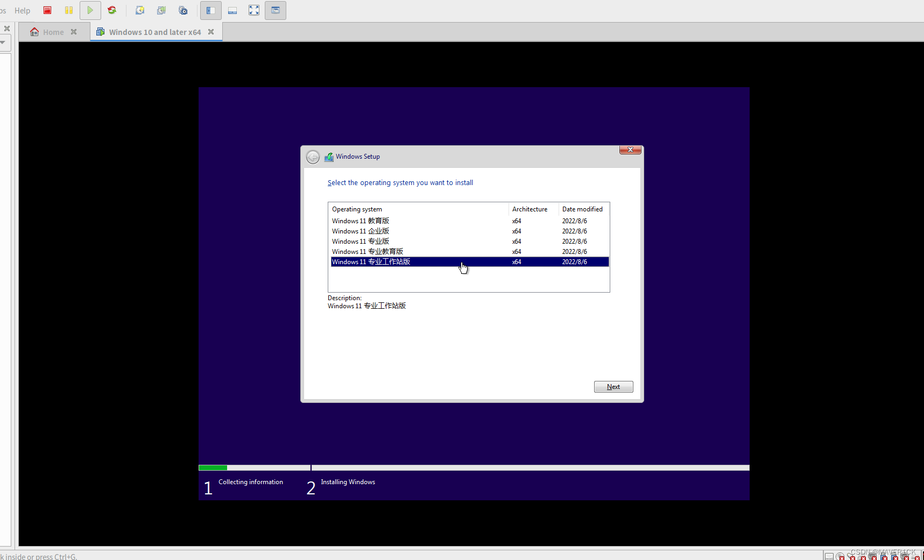Open the Help menu
This screenshot has height=560, width=924.
pyautogui.click(x=22, y=10)
